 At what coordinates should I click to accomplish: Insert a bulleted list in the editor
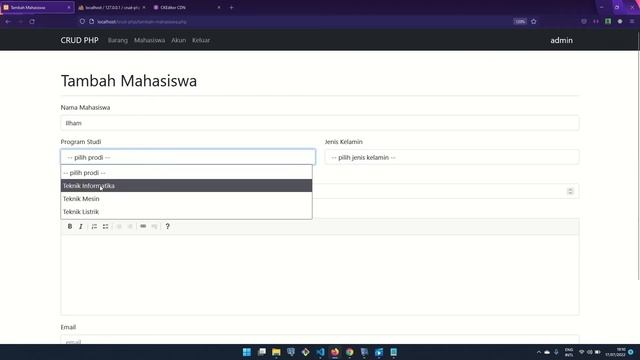pyautogui.click(x=105, y=226)
